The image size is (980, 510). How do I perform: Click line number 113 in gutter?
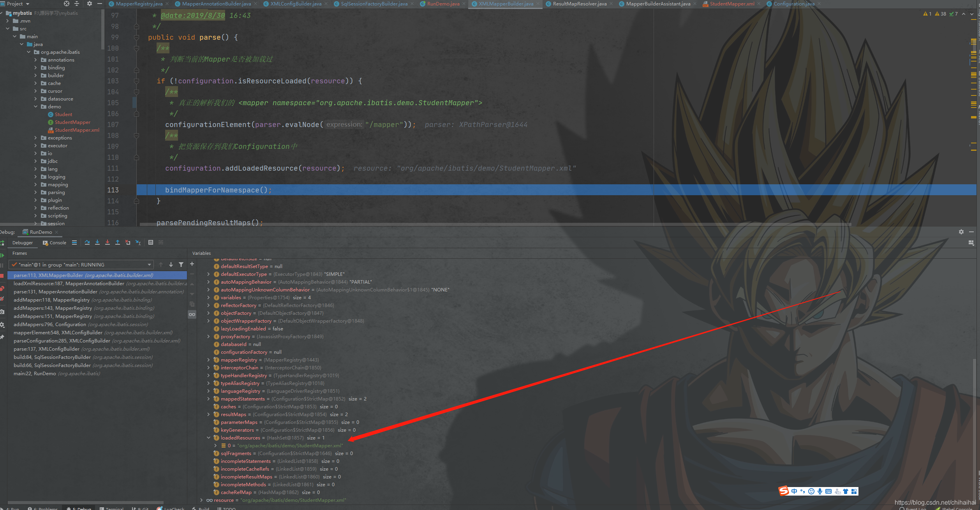(113, 190)
